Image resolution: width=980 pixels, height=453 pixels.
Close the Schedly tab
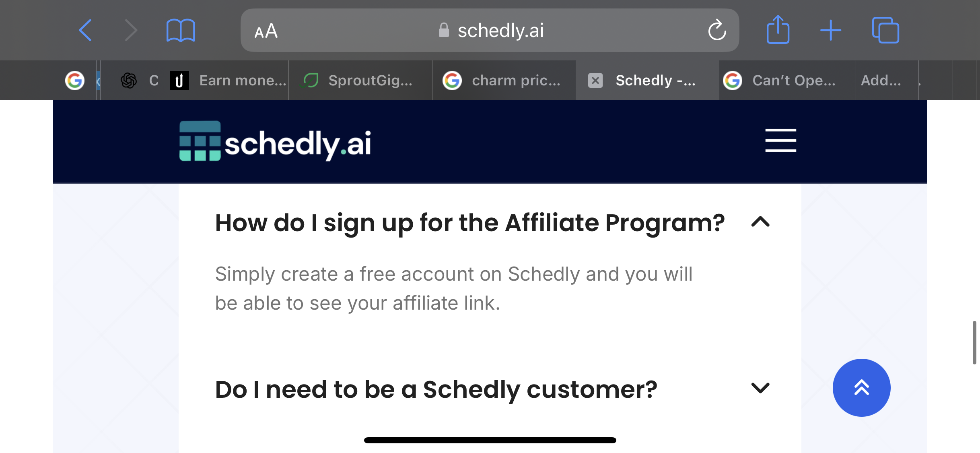coord(595,81)
